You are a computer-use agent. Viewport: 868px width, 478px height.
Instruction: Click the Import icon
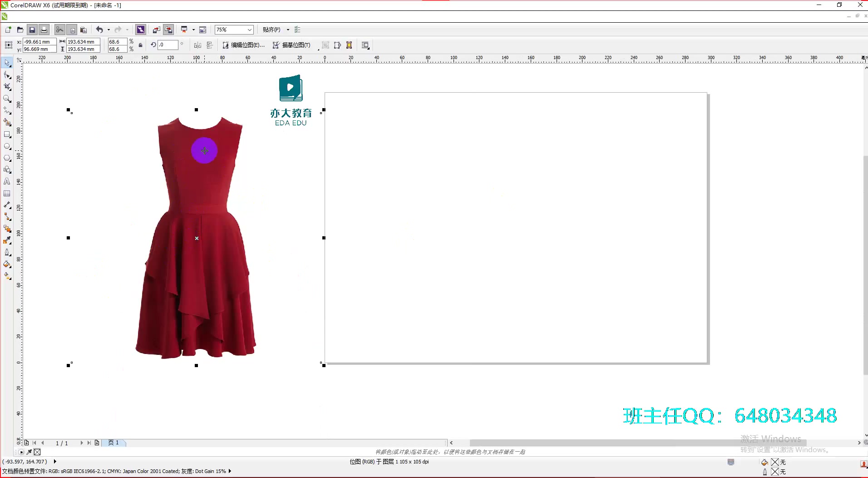click(x=156, y=30)
